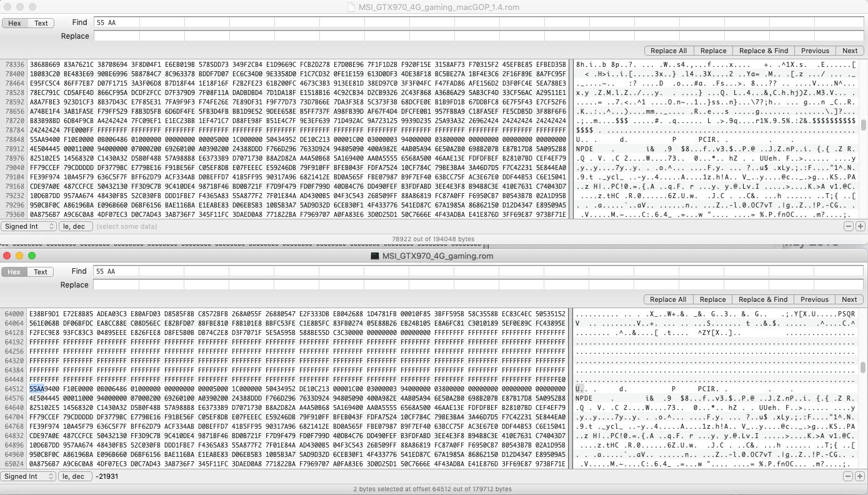Click line offset 78912 in the macGOP window

14,149
